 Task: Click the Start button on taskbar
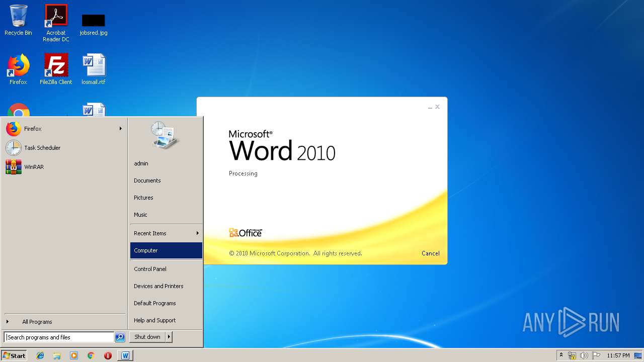[x=14, y=355]
